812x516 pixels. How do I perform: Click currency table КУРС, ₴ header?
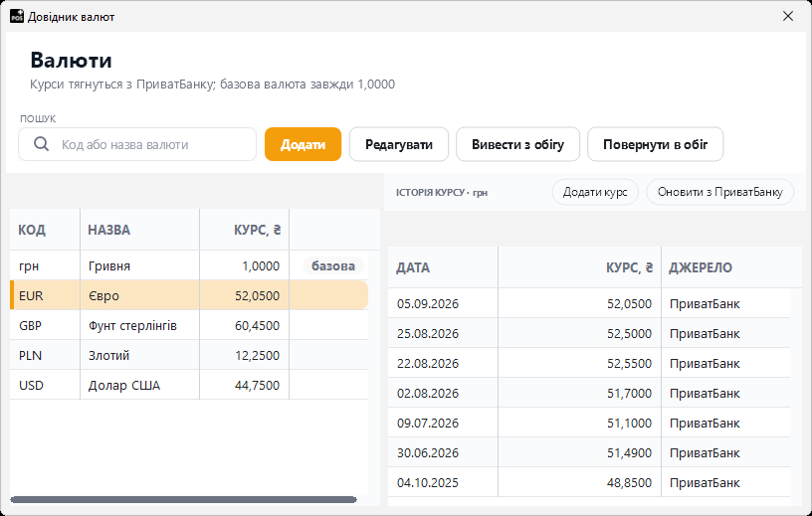[245, 230]
